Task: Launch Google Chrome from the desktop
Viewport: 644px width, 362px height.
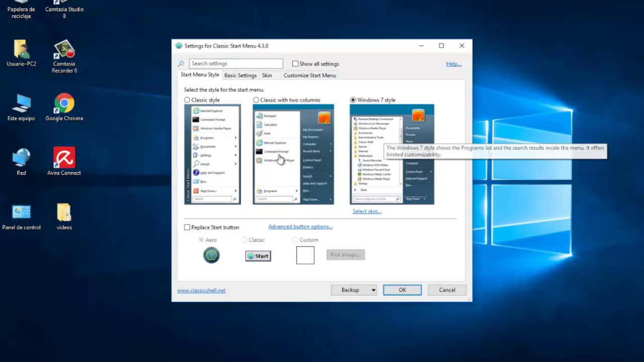Action: (x=64, y=108)
